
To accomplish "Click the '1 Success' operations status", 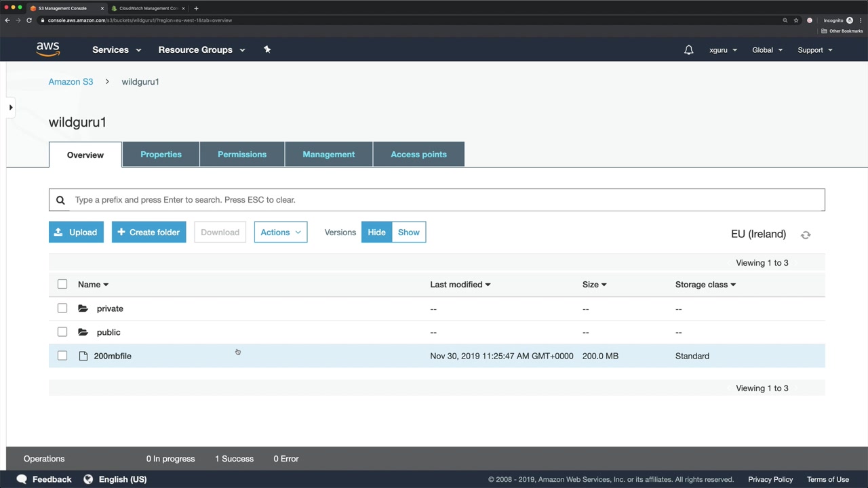I will tap(234, 459).
